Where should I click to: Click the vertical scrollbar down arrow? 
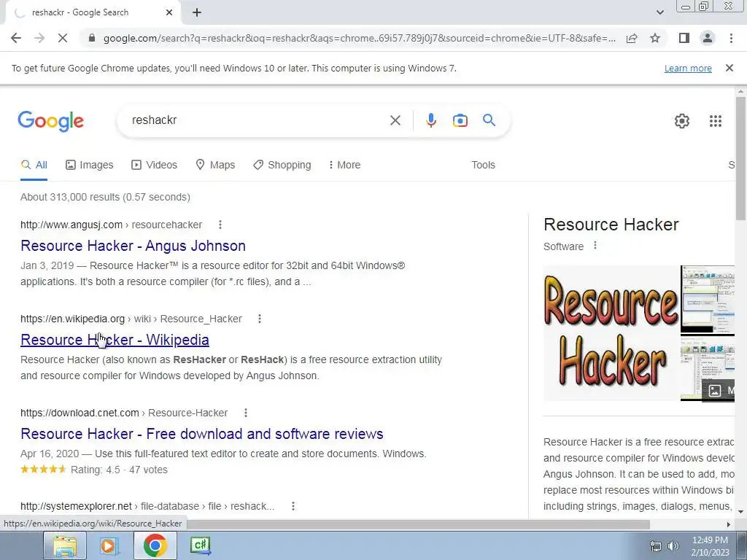point(740,512)
